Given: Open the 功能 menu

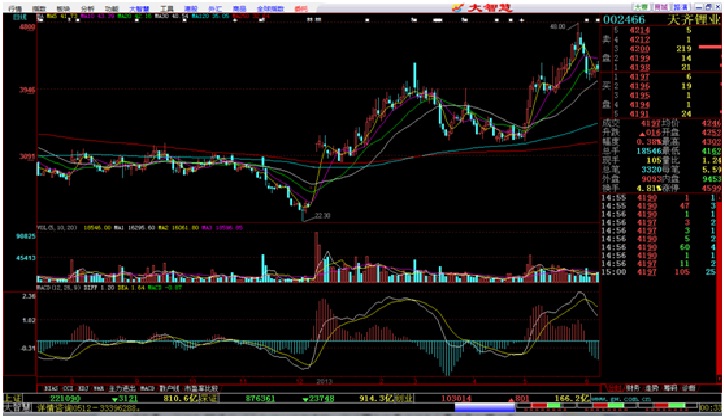Looking at the screenshot, I should 111,8.
